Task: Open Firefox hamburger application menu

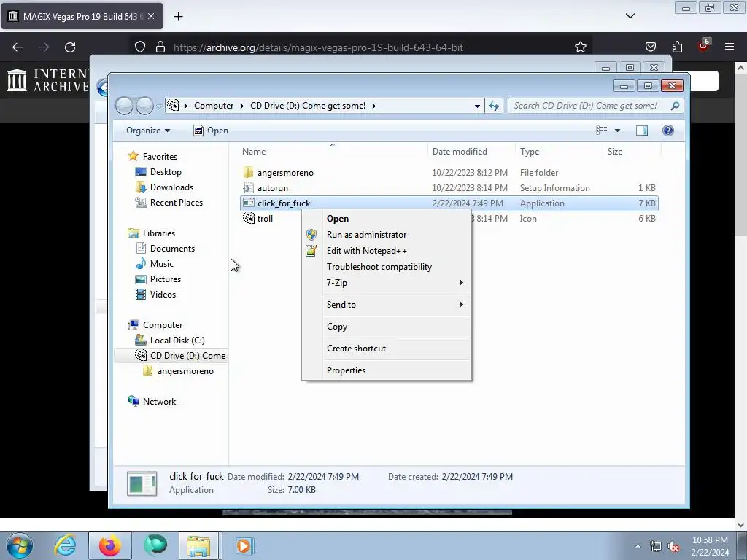Action: pyautogui.click(x=729, y=47)
